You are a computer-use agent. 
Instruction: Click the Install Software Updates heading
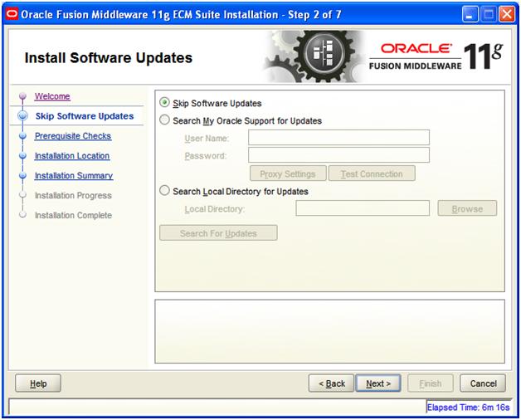coord(109,58)
